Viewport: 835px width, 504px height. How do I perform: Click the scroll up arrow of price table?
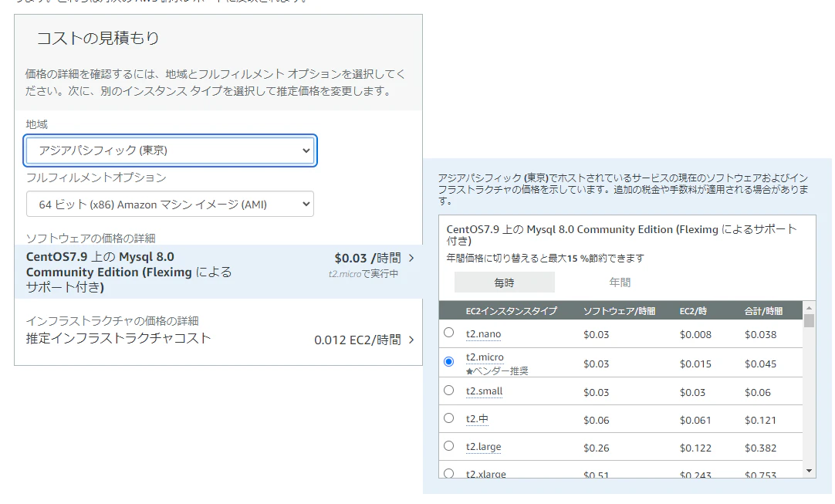(809, 308)
